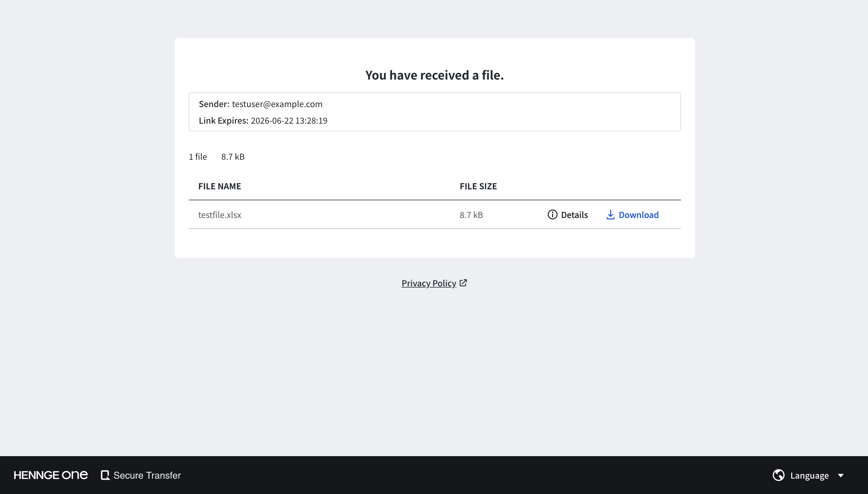Click the FILE SIZE column header
The height and width of the screenshot is (494, 868).
pyautogui.click(x=478, y=186)
